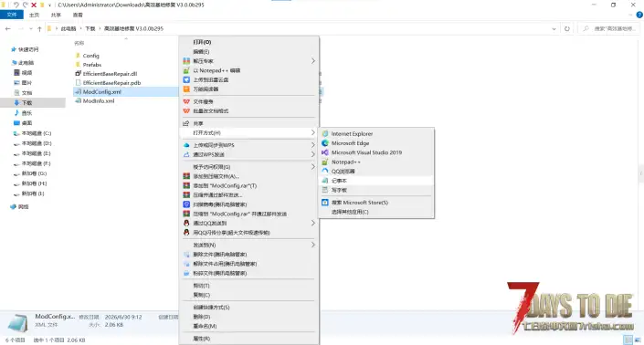Image resolution: width=644 pixels, height=345 pixels.
Task: Click 复制(C) in the context menu
Action: (248, 295)
